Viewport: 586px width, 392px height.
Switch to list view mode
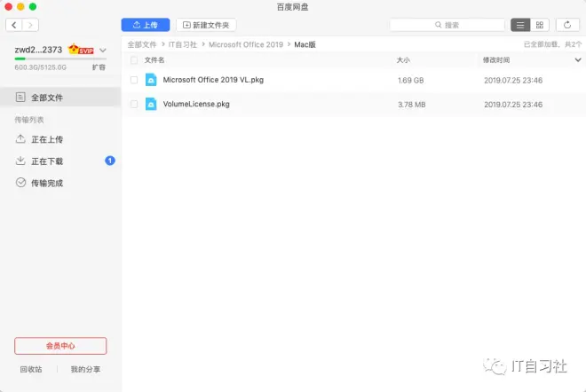tap(520, 25)
